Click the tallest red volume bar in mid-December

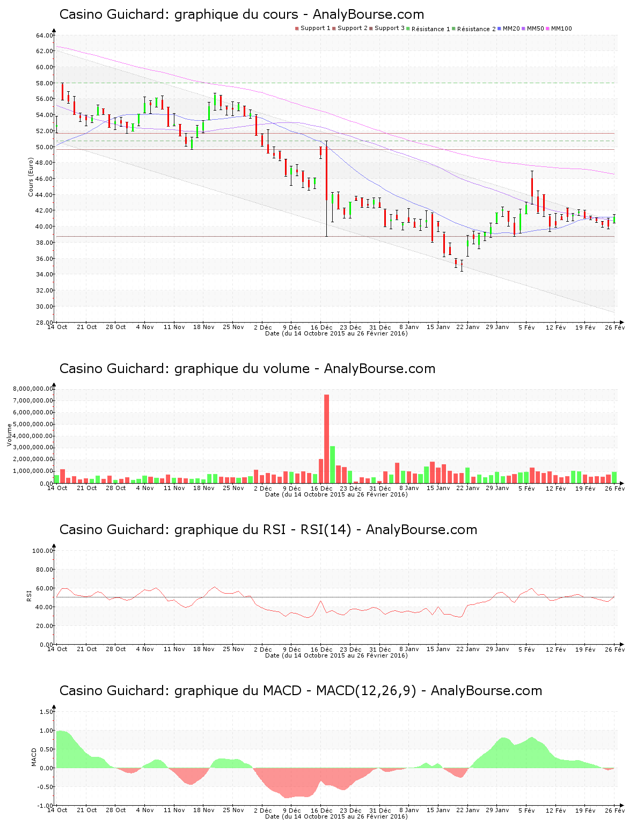[326, 439]
